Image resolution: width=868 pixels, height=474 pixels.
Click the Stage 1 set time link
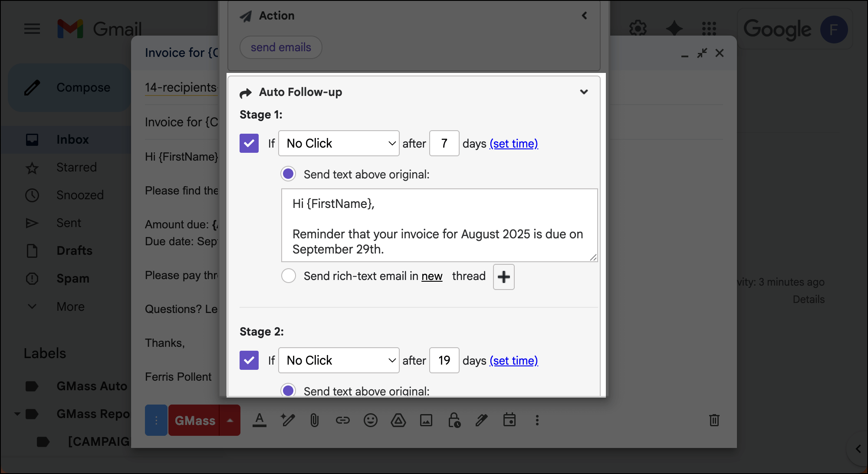click(513, 144)
